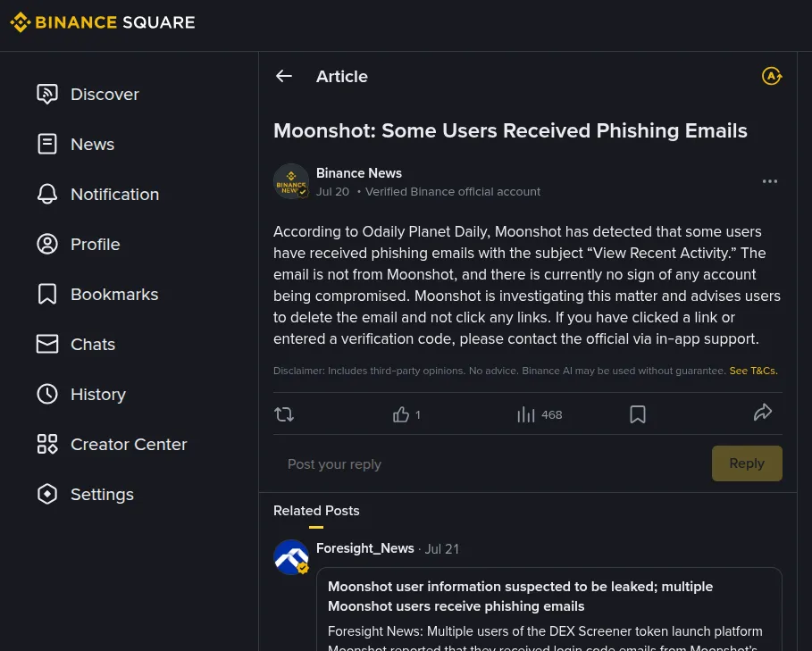Open Discover in the sidebar
Image resolution: width=812 pixels, height=651 pixels.
click(x=88, y=94)
